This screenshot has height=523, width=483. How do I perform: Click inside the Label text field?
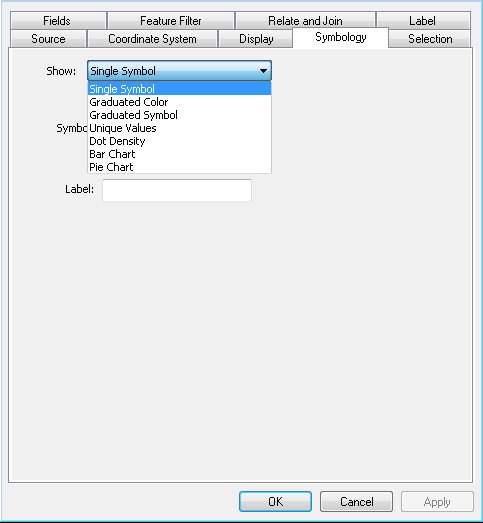tap(177, 190)
